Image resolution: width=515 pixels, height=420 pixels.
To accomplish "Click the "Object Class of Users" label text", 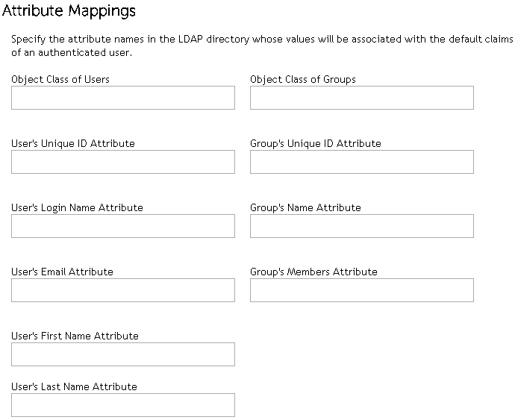I will pyautogui.click(x=60, y=79).
